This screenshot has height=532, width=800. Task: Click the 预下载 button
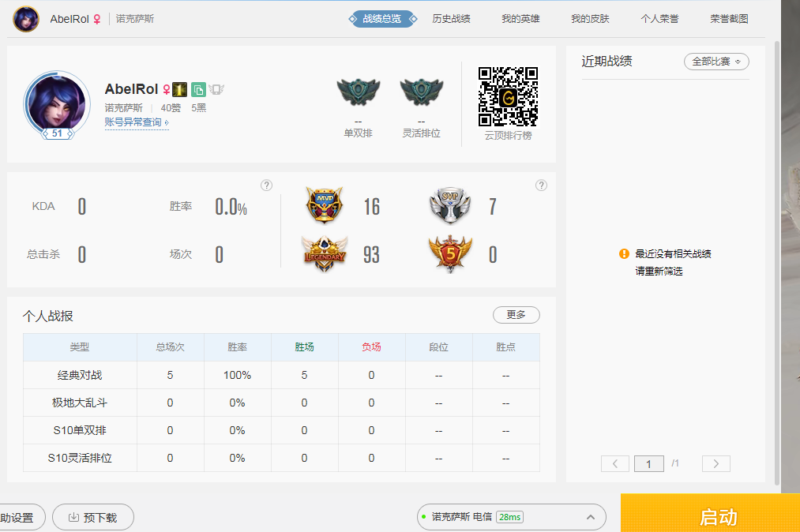pos(93,517)
